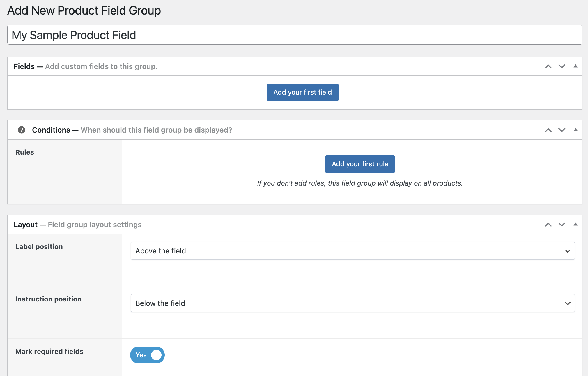Click the chevron on Instruction position select
Image resolution: width=588 pixels, height=376 pixels.
[567, 303]
